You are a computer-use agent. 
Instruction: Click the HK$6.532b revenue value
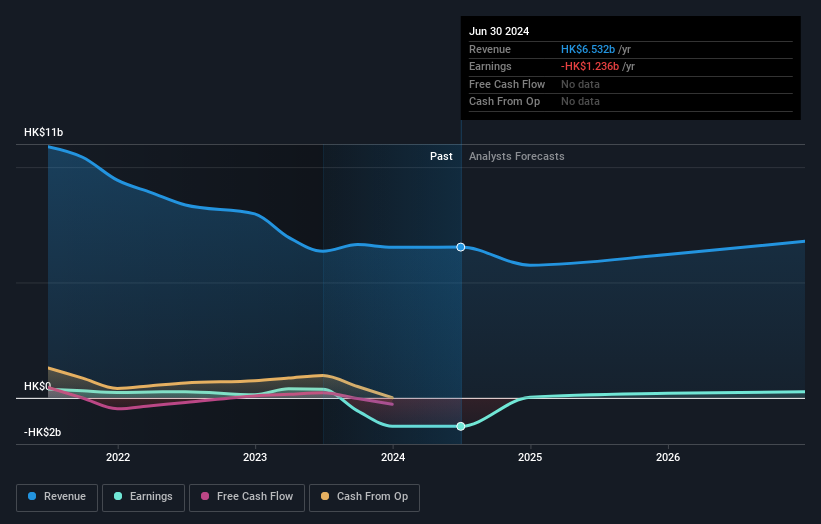[x=588, y=49]
